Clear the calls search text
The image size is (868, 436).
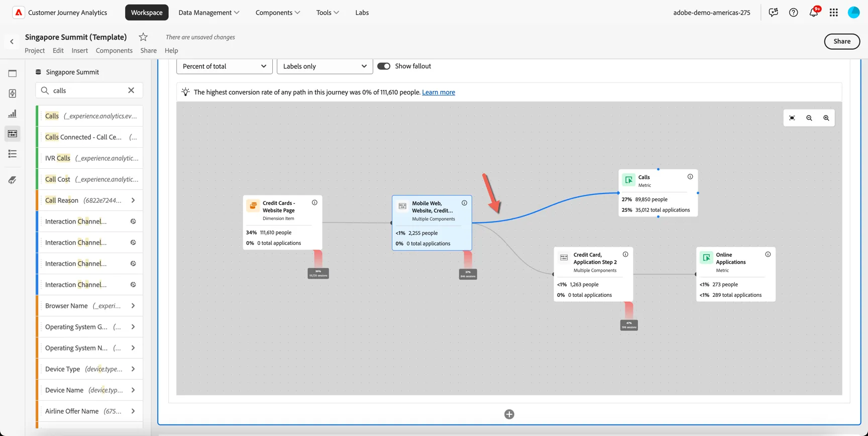pos(131,90)
